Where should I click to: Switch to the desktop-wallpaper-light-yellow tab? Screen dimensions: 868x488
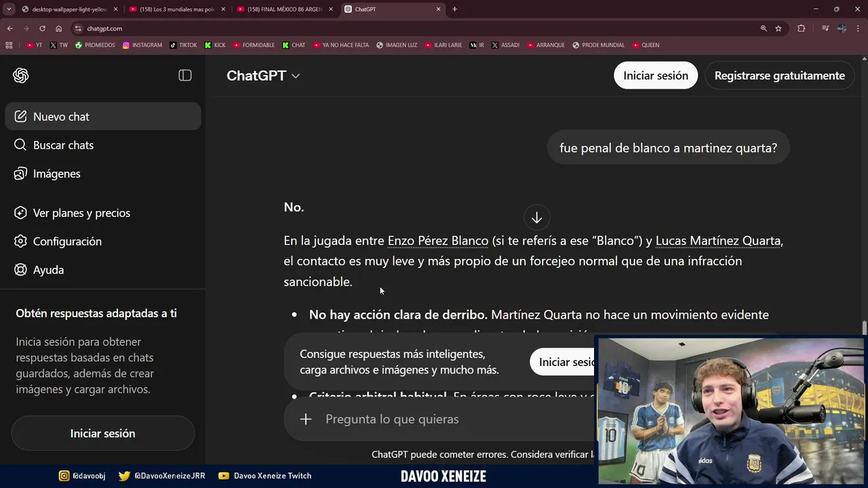coord(69,9)
